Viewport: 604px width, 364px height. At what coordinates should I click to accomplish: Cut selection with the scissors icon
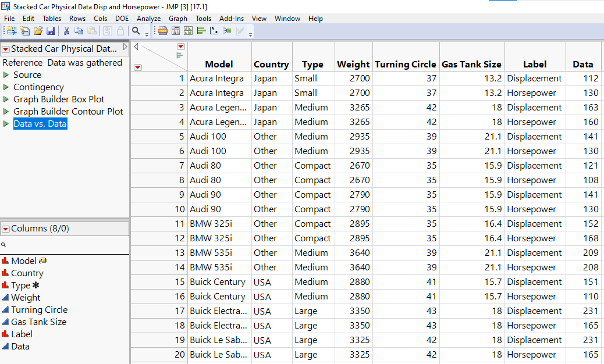coord(66,31)
